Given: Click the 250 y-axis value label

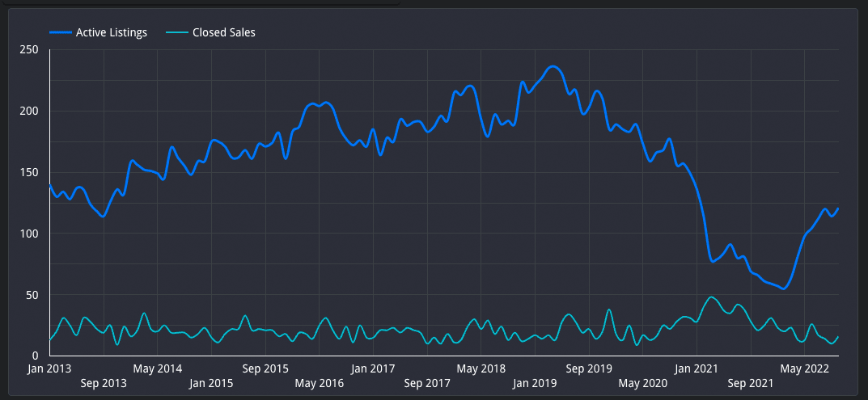Looking at the screenshot, I should [28, 50].
